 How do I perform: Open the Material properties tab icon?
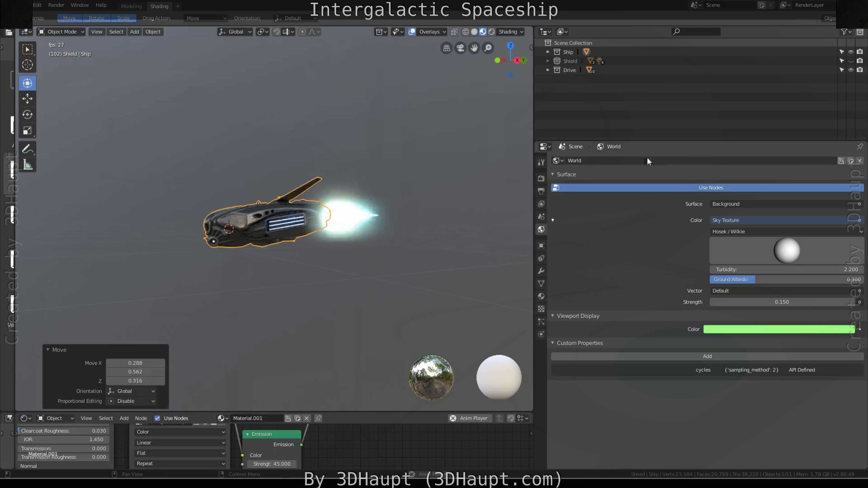coord(541,296)
